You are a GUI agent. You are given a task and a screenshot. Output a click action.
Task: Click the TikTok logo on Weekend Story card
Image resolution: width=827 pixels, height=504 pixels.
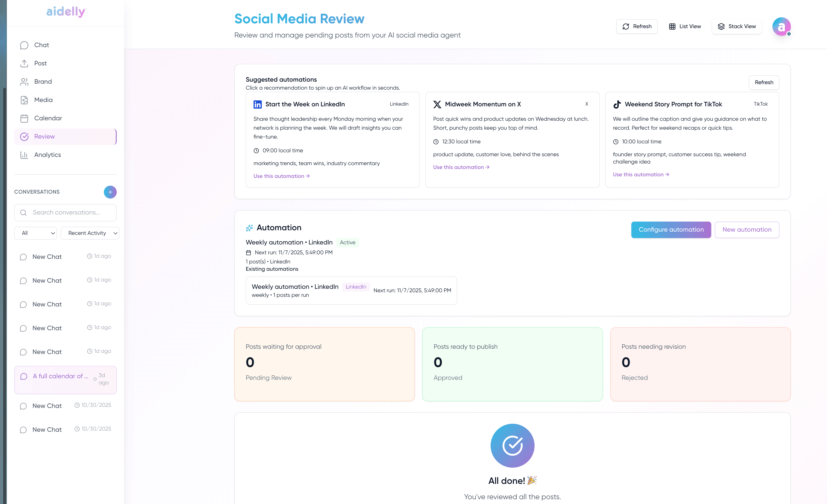(x=617, y=104)
